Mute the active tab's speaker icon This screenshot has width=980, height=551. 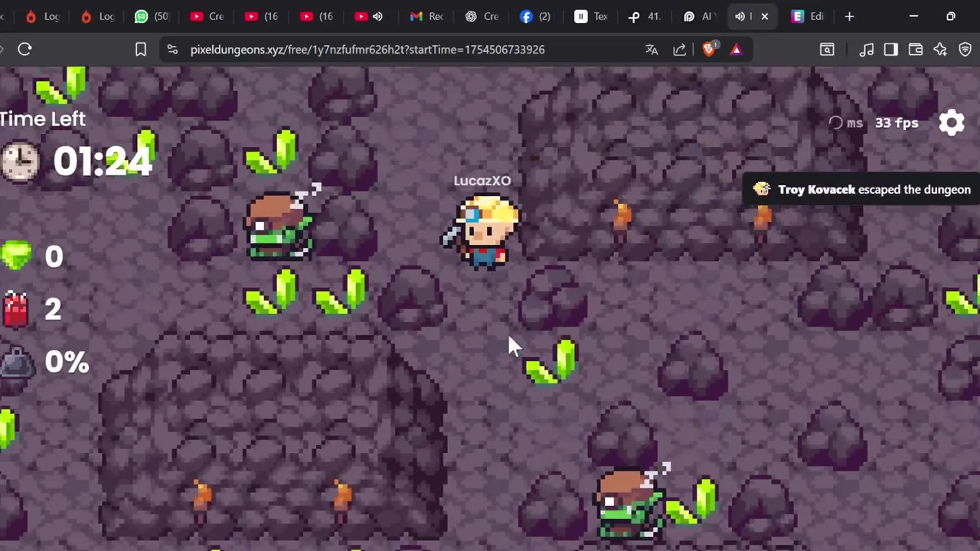click(x=740, y=16)
